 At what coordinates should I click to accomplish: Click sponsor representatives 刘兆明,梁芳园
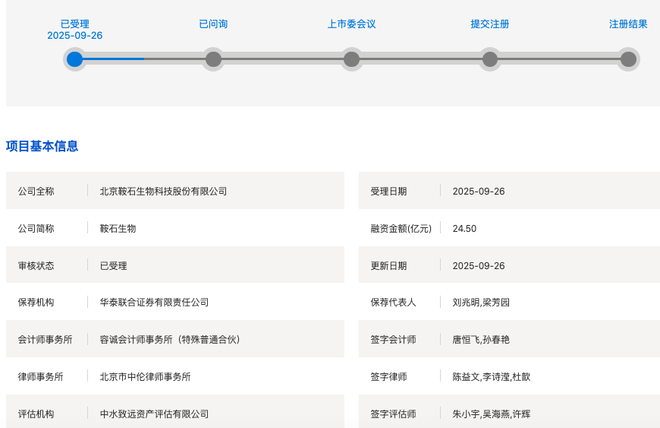point(481,302)
